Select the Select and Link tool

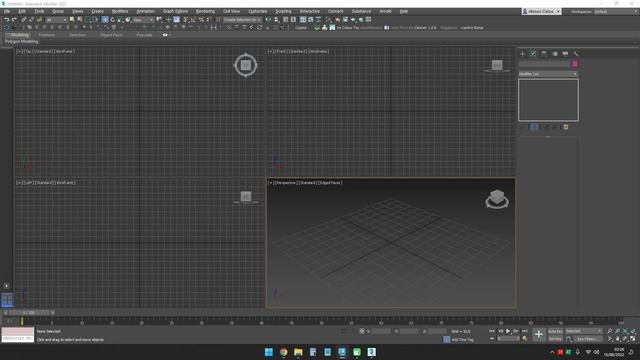point(23,19)
